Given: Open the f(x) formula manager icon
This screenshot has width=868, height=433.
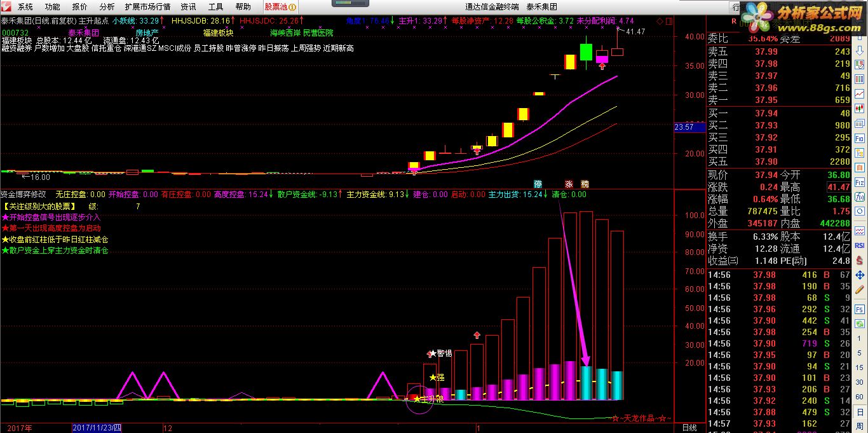Looking at the screenshot, I should (860, 196).
